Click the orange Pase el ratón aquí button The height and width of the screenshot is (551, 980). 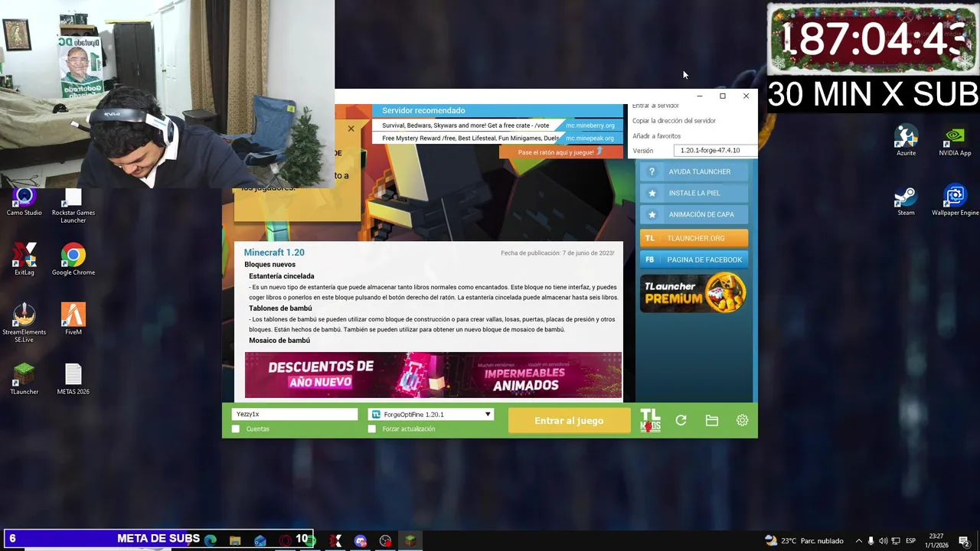coord(561,152)
